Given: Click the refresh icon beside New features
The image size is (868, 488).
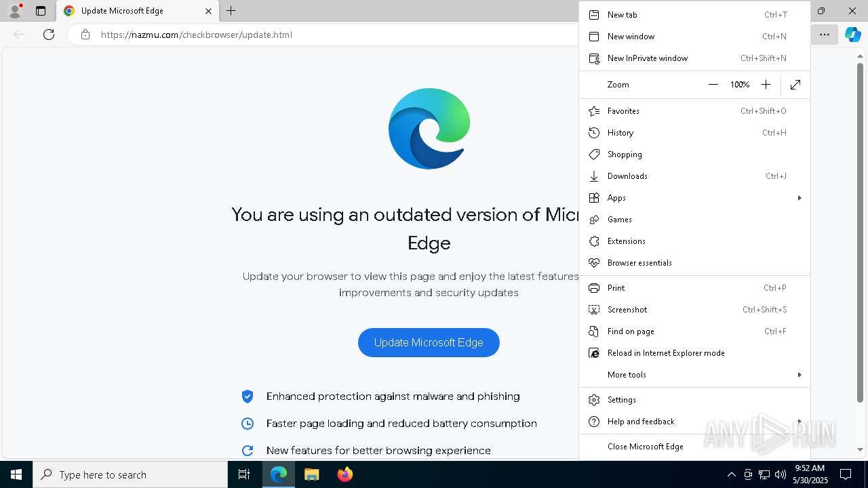Looking at the screenshot, I should [248, 451].
